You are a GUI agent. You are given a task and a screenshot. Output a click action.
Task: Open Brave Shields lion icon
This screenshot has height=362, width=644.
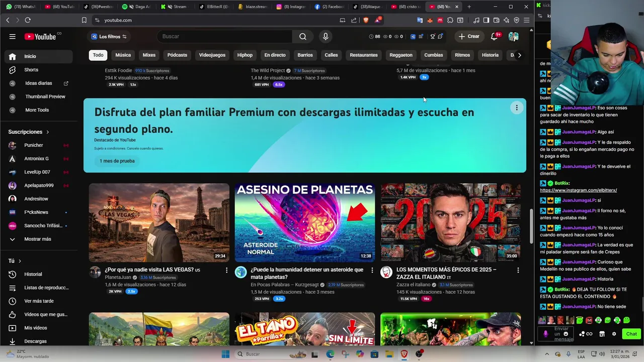[366, 20]
